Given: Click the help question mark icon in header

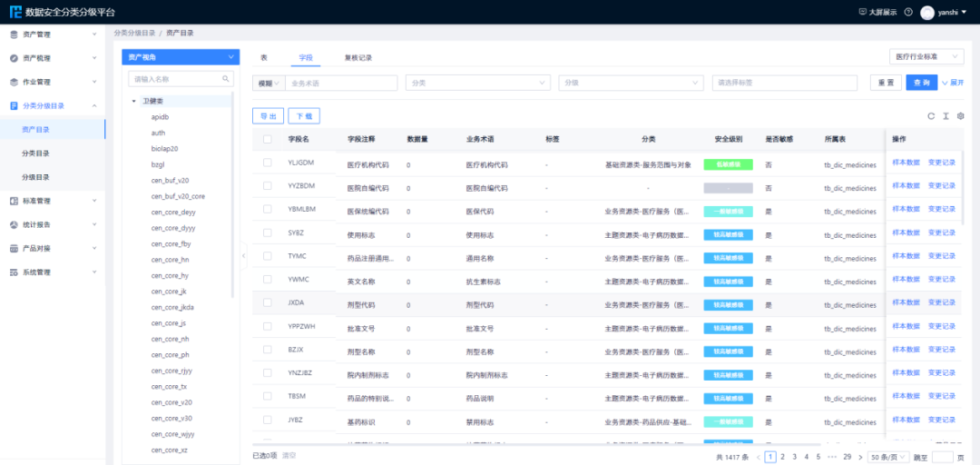Looking at the screenshot, I should click(907, 12).
